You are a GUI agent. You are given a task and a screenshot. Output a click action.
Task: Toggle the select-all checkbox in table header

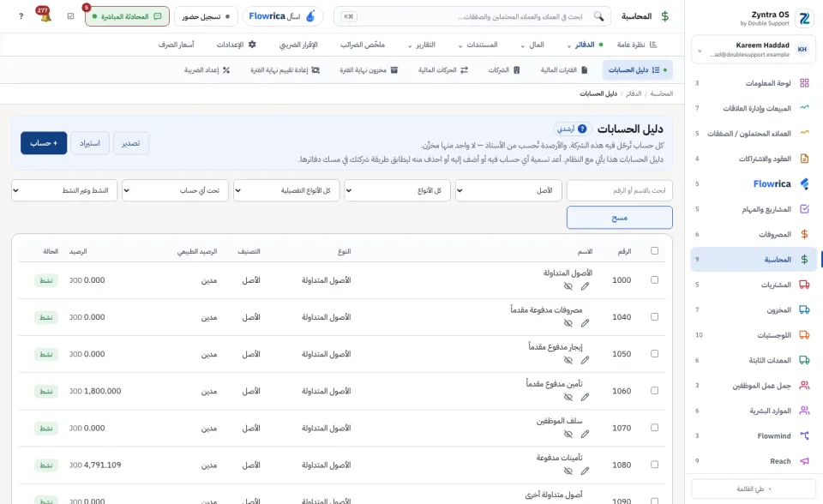[654, 251]
